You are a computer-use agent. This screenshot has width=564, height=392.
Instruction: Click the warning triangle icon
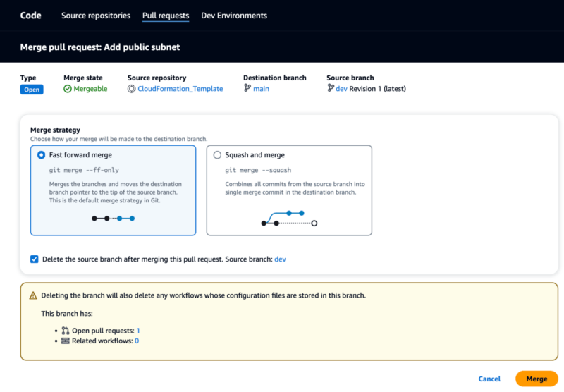click(x=33, y=295)
